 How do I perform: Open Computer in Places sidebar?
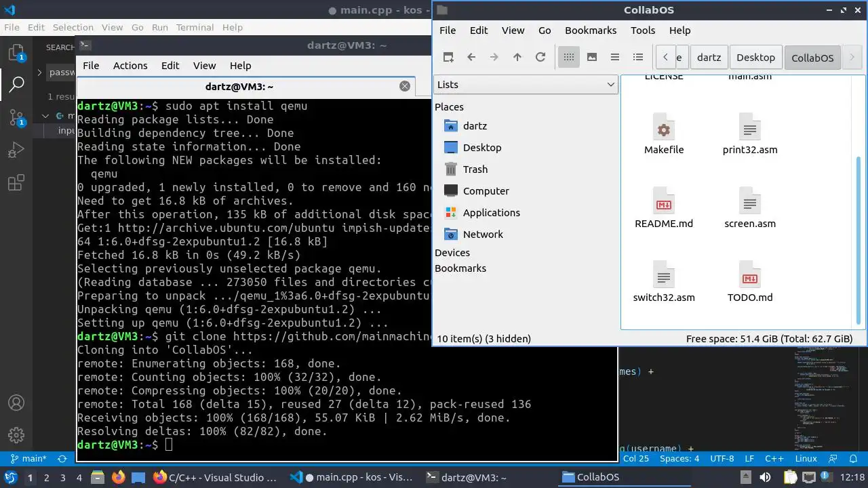486,191
